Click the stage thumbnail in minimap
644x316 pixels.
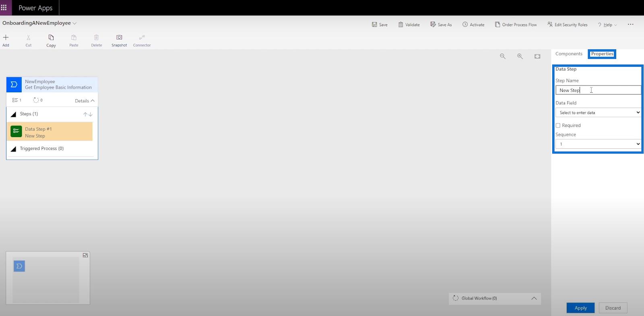click(19, 266)
